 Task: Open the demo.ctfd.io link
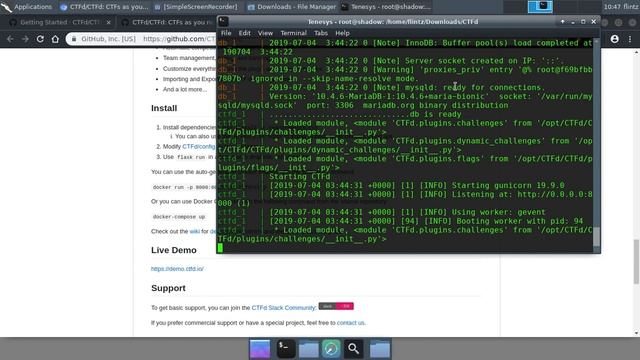pos(177,269)
